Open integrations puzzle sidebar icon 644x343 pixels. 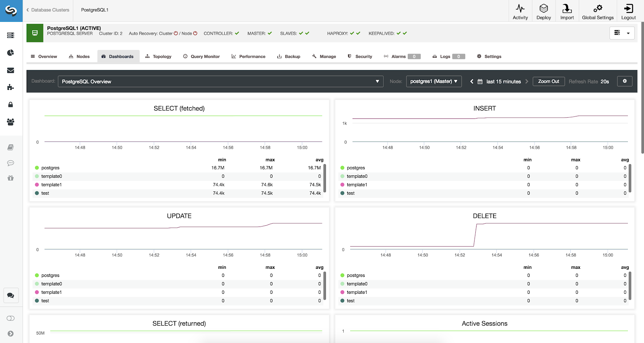pos(11,87)
